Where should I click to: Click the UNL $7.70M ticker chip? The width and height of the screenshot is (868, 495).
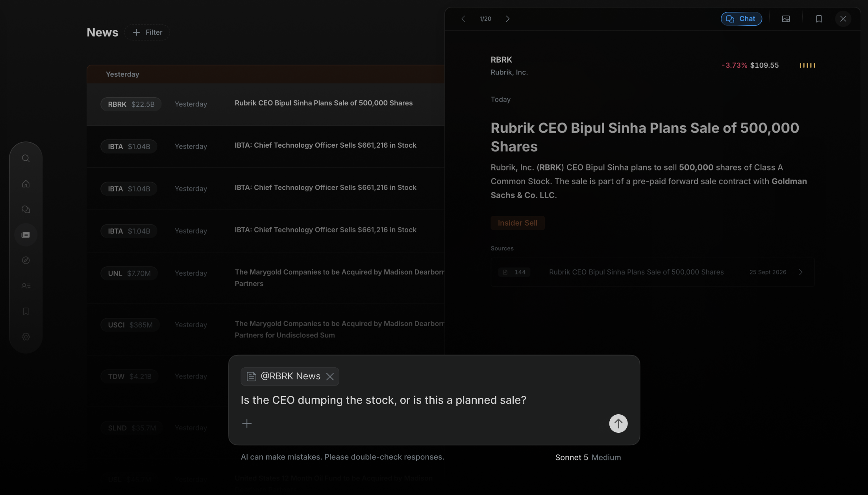pos(129,273)
